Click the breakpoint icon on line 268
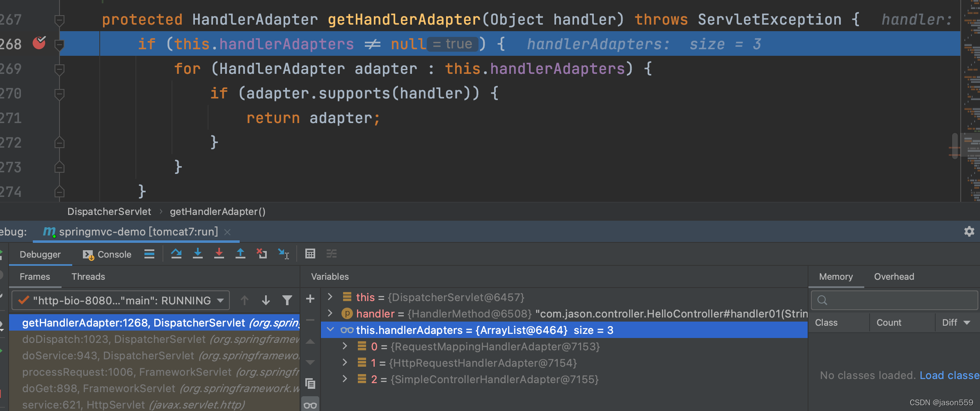The width and height of the screenshot is (980, 411). click(39, 43)
